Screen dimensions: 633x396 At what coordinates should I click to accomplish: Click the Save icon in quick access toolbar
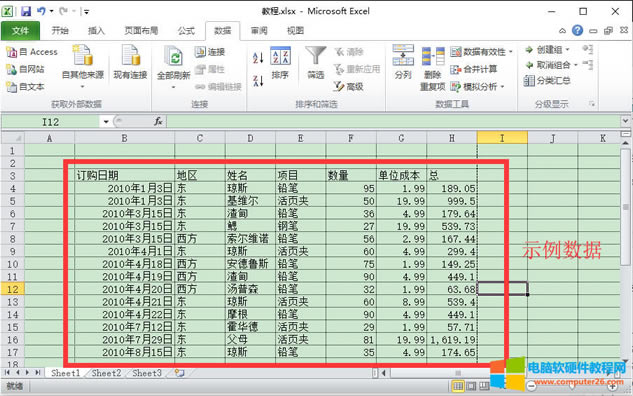(26, 11)
